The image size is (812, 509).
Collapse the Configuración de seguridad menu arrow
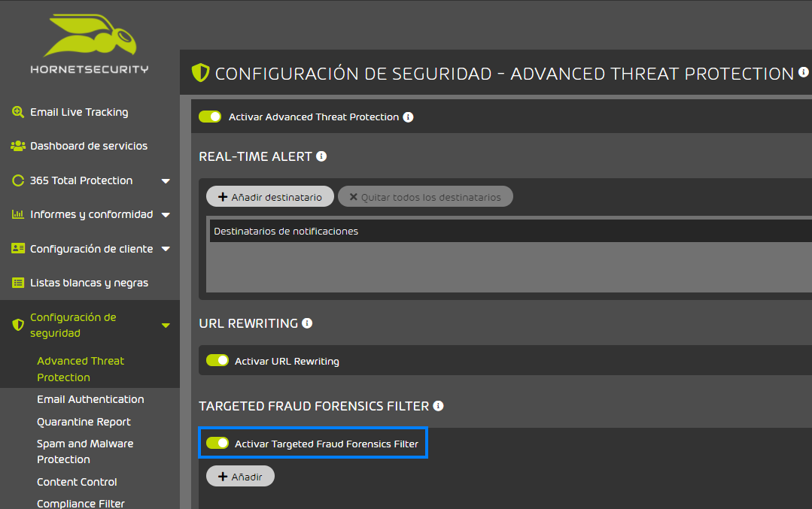click(x=166, y=326)
